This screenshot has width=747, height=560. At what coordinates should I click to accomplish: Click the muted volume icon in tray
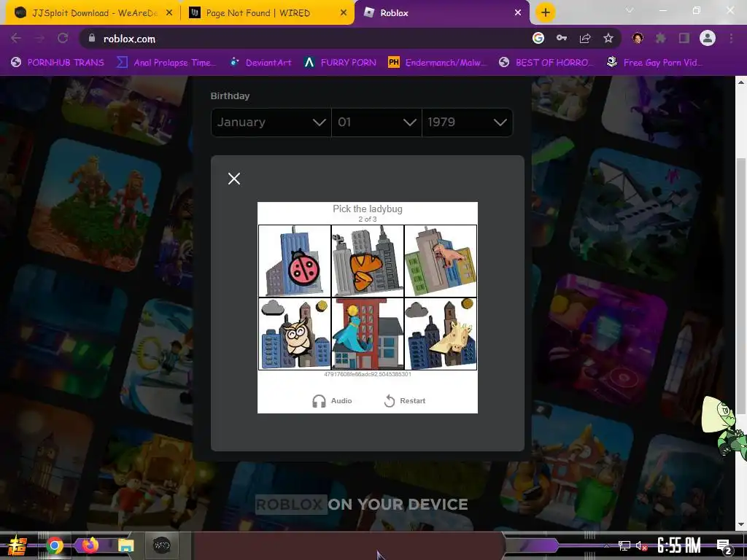coord(640,545)
